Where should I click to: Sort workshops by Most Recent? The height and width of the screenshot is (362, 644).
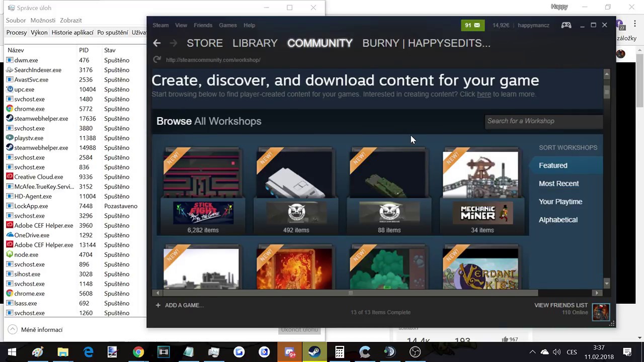pos(559,184)
